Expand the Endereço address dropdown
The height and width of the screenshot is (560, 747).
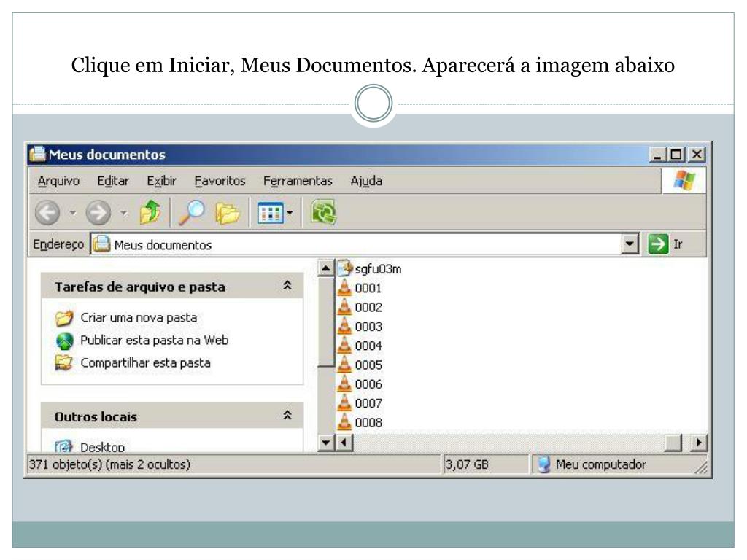click(x=630, y=244)
